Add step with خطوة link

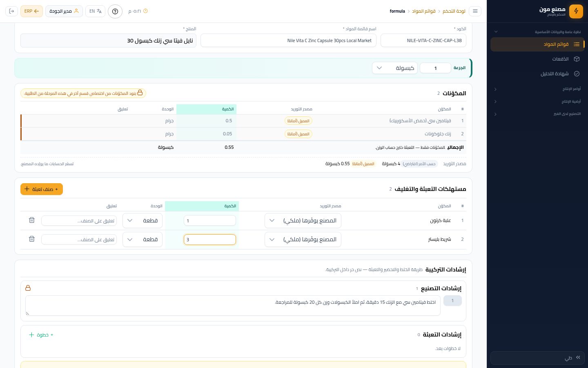tap(41, 335)
